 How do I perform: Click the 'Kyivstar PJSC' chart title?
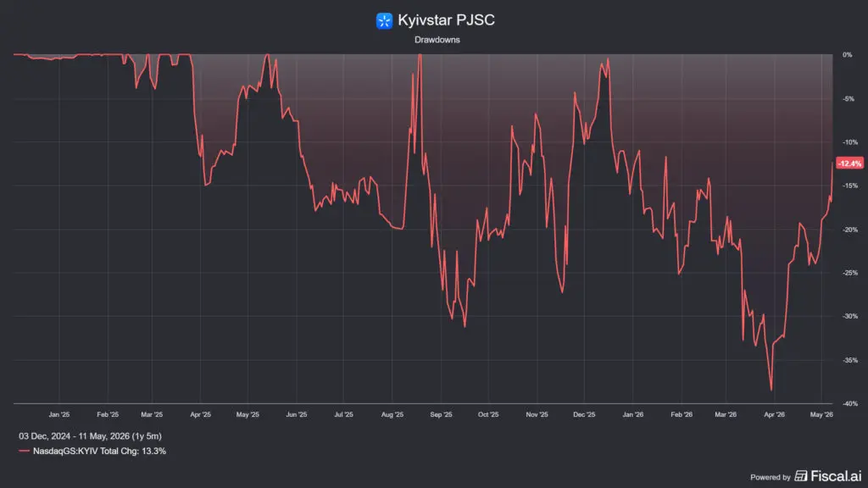(446, 20)
